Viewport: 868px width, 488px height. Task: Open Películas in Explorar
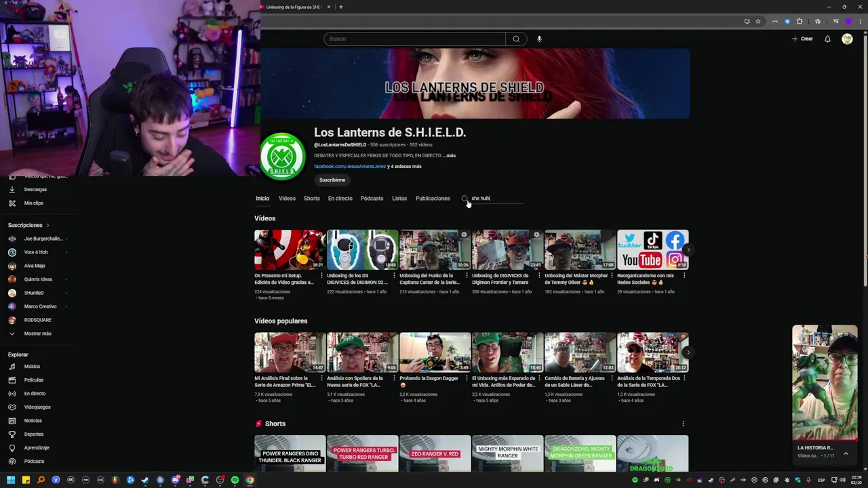[x=33, y=380]
